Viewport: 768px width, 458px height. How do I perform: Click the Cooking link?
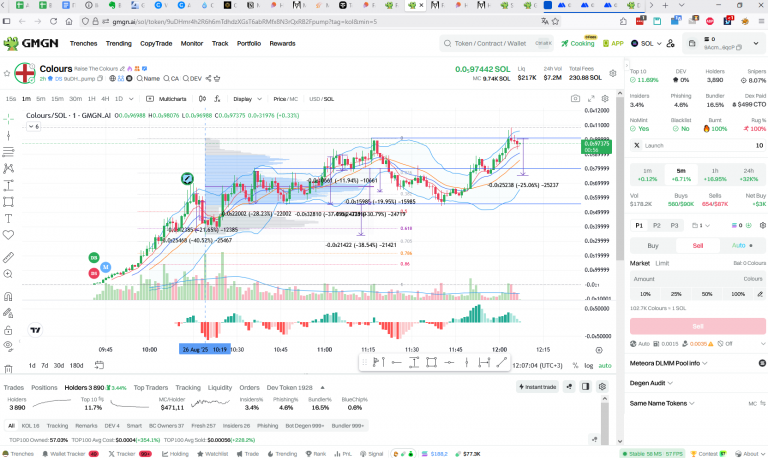578,44
